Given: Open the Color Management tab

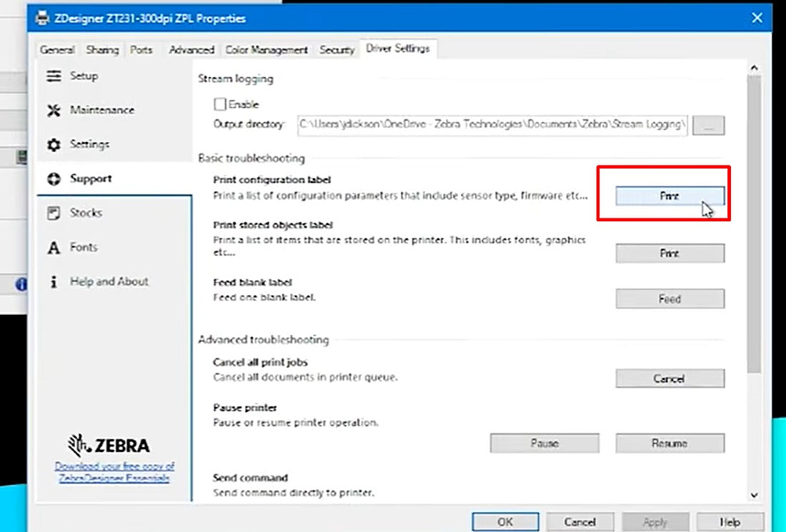Looking at the screenshot, I should [x=267, y=49].
